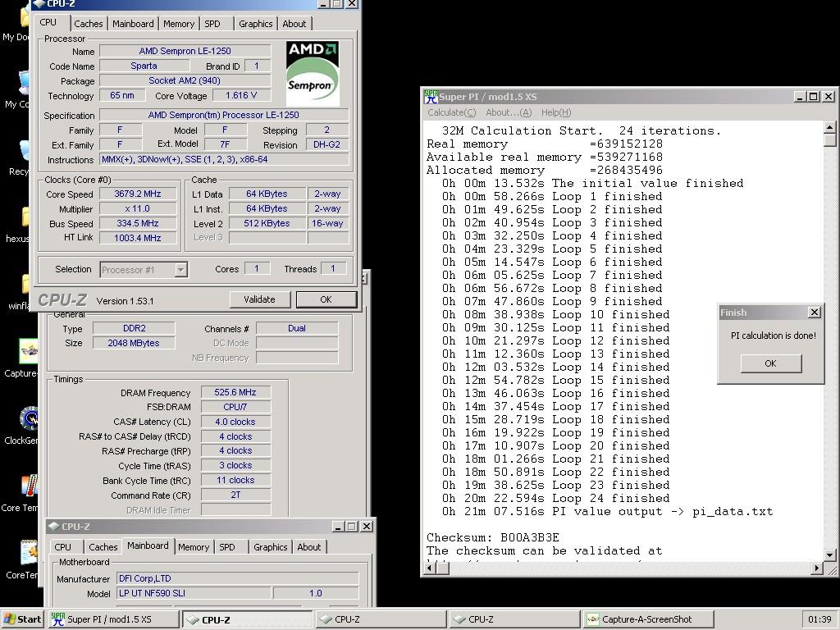Screen dimensions: 840x630
Task: Click the Checksum line in Super PI
Action: click(x=493, y=537)
